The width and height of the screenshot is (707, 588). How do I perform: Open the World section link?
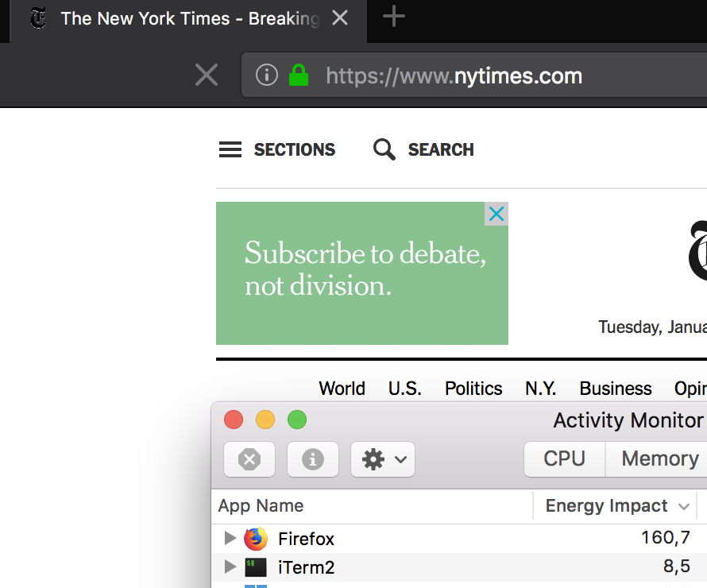[x=342, y=389]
